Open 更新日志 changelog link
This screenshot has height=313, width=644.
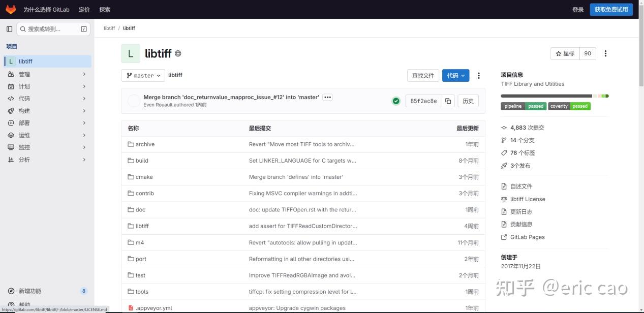[522, 212]
